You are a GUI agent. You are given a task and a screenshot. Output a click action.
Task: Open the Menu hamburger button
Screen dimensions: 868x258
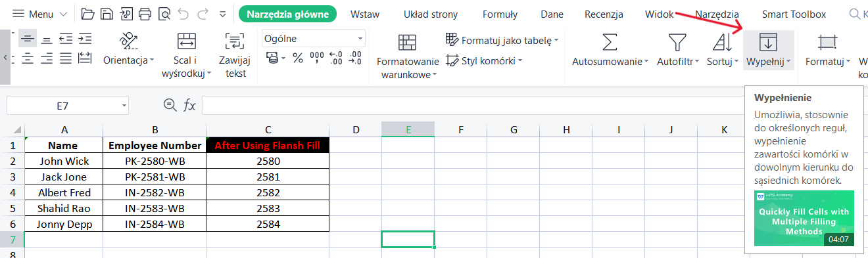tap(40, 14)
